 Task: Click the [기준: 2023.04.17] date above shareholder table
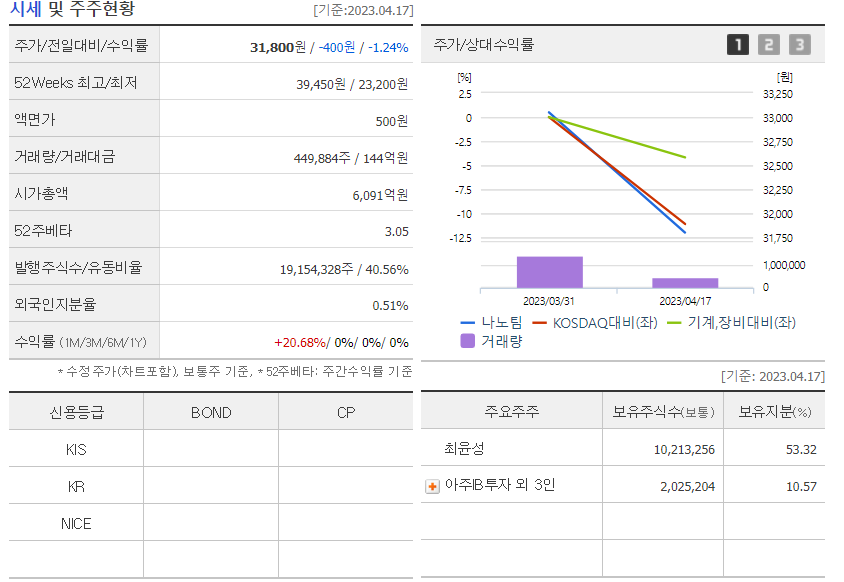(x=772, y=376)
